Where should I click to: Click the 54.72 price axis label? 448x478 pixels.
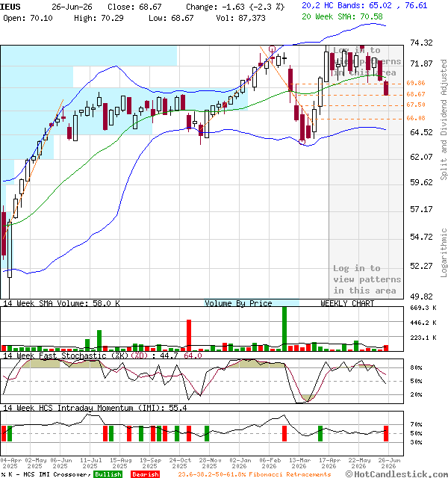tap(421, 237)
